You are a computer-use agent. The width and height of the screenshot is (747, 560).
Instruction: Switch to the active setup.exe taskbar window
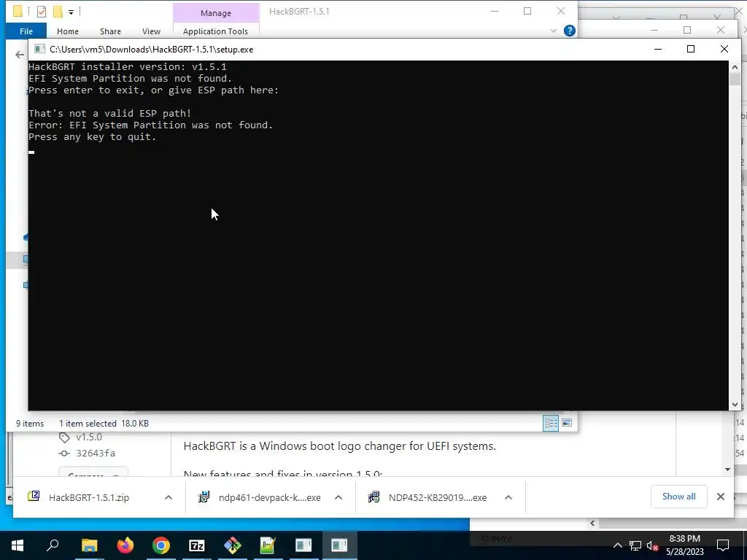[x=339, y=545]
